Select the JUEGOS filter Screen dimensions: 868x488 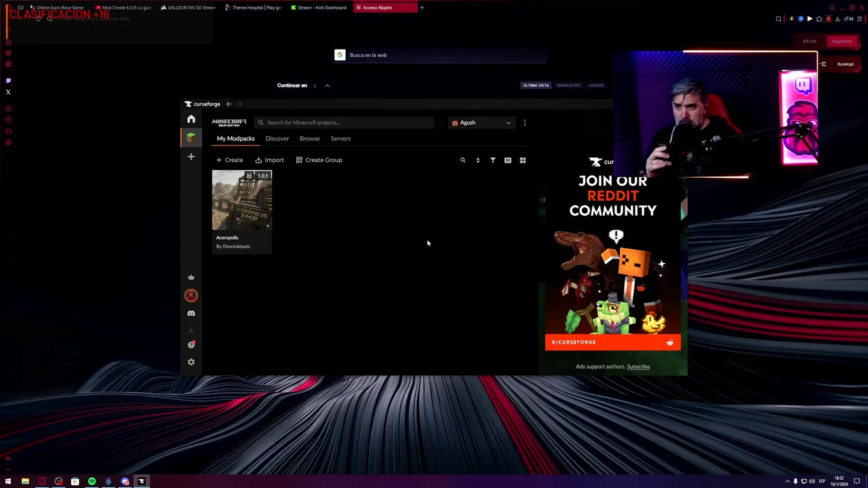[596, 85]
